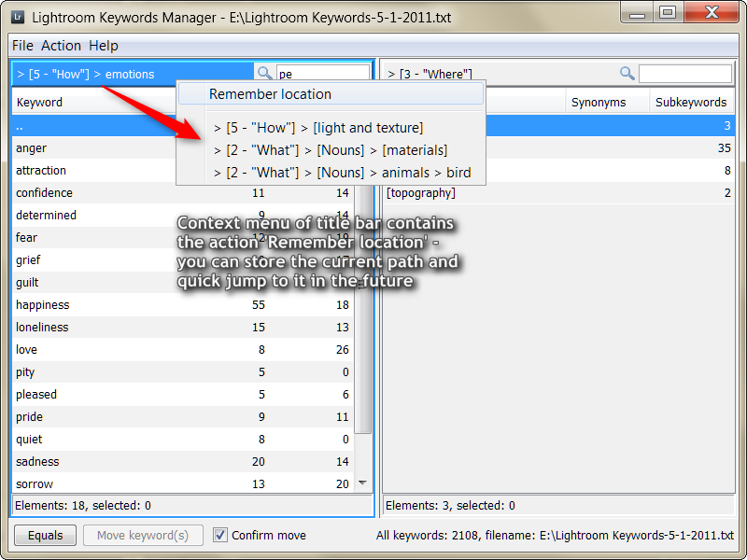
Task: Sort by the Subkeywords column header
Action: tap(692, 102)
